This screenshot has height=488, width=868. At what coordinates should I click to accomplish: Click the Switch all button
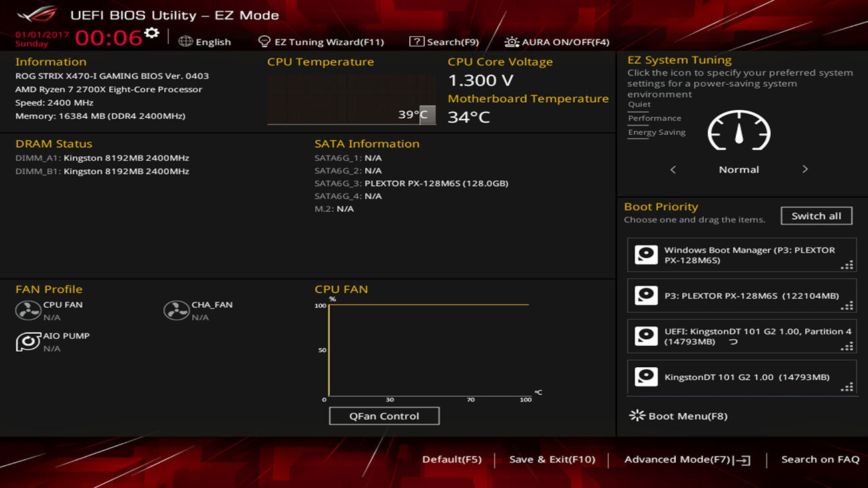[x=816, y=216]
